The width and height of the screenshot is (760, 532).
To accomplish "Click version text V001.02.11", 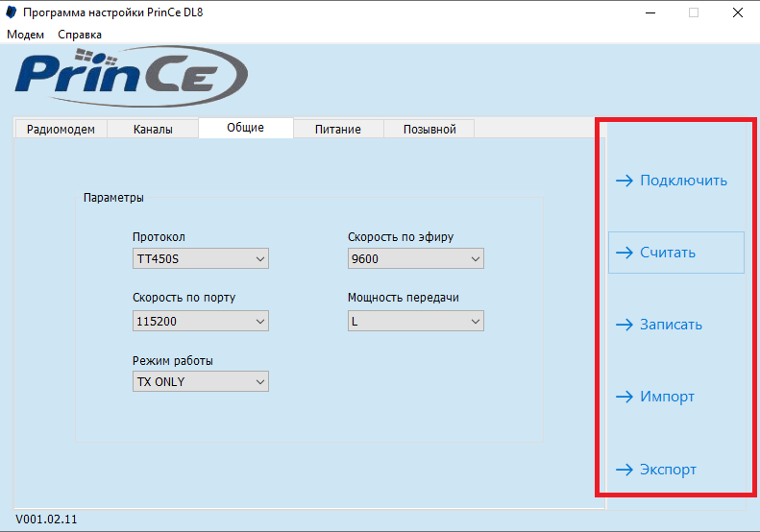I will pyautogui.click(x=46, y=520).
